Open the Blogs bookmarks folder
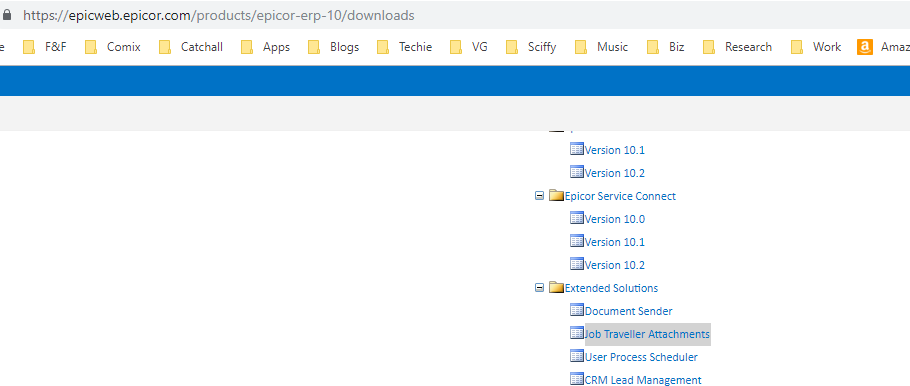This screenshot has width=910, height=386. (334, 47)
